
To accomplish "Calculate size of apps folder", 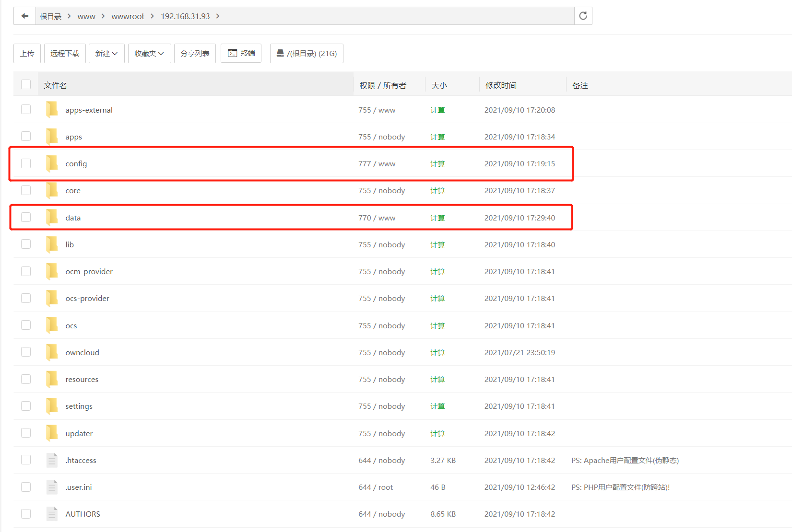I will pyautogui.click(x=437, y=137).
